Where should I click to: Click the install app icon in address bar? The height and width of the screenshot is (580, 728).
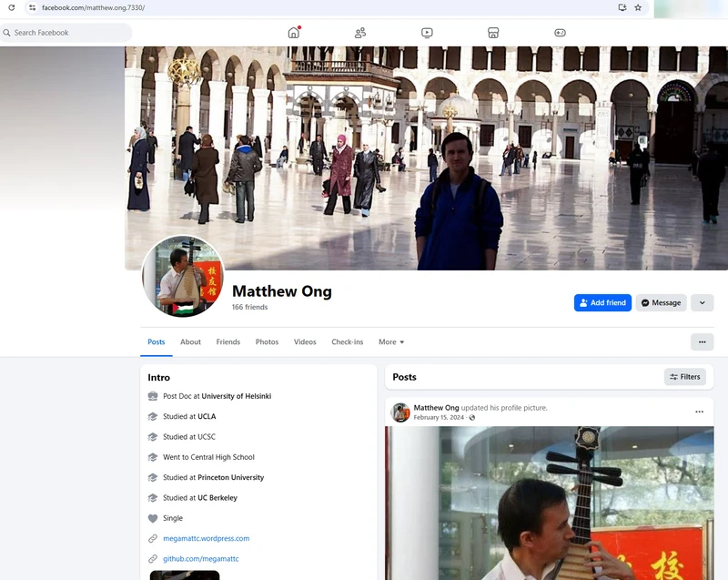coord(622,7)
